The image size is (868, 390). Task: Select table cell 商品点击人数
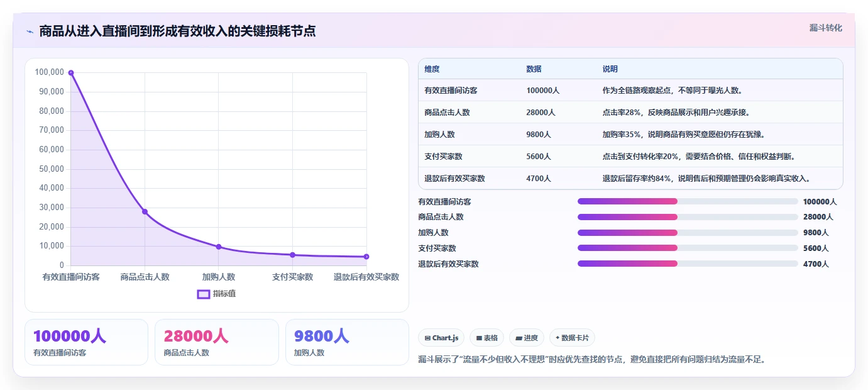point(447,113)
